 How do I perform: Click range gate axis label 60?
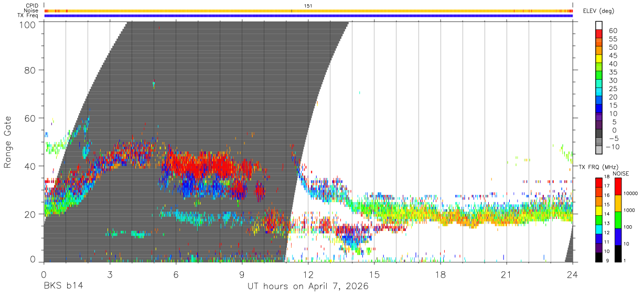(30, 118)
